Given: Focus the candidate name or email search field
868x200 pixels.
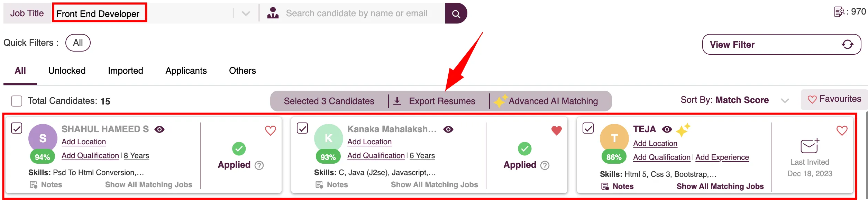Looking at the screenshot, I should 357,13.
